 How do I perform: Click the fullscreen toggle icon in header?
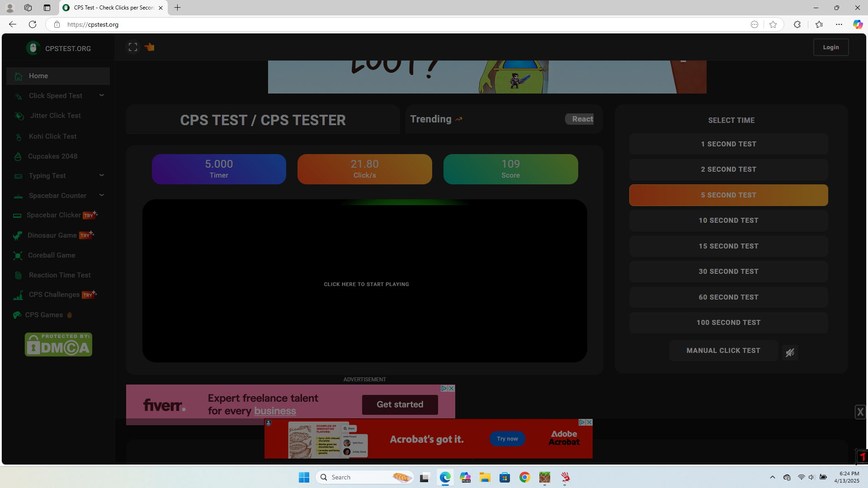[132, 47]
